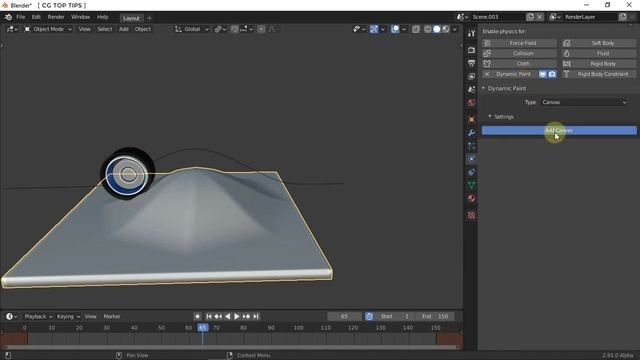Open the World properties tab icon
This screenshot has width=640, height=360.
(x=471, y=102)
